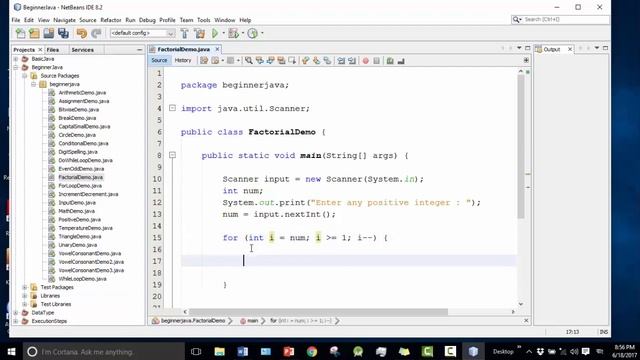Click the Stop Macro Recording icon
Screen dimensions: 640x360
click(376, 60)
